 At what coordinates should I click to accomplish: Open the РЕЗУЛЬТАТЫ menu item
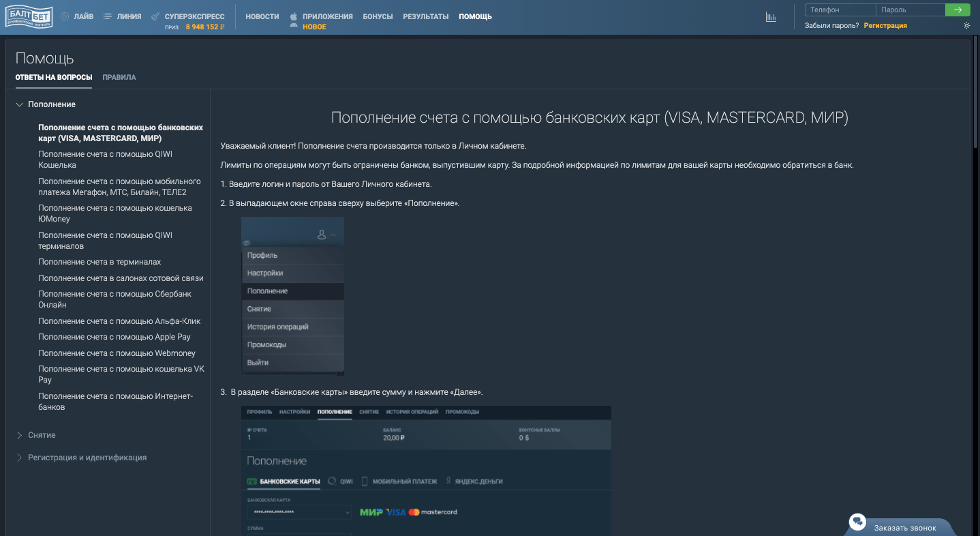point(426,16)
